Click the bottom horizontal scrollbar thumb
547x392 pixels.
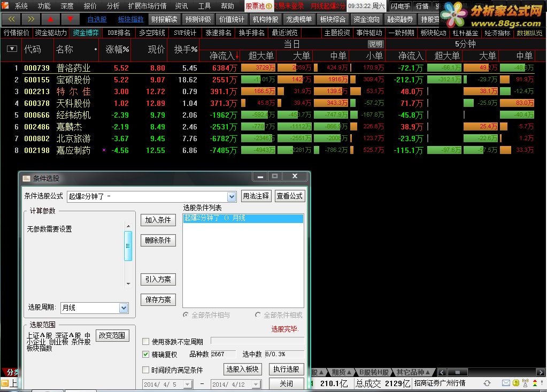(x=457, y=372)
